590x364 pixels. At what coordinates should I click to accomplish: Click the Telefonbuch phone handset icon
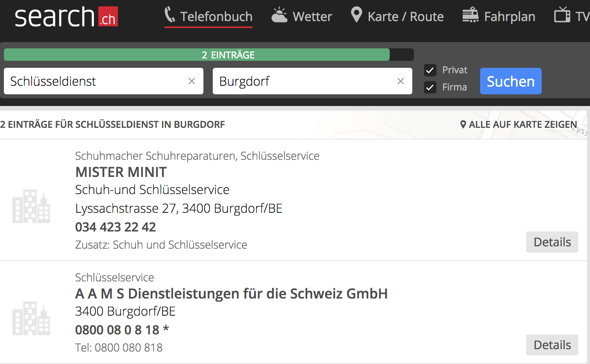[x=170, y=15]
